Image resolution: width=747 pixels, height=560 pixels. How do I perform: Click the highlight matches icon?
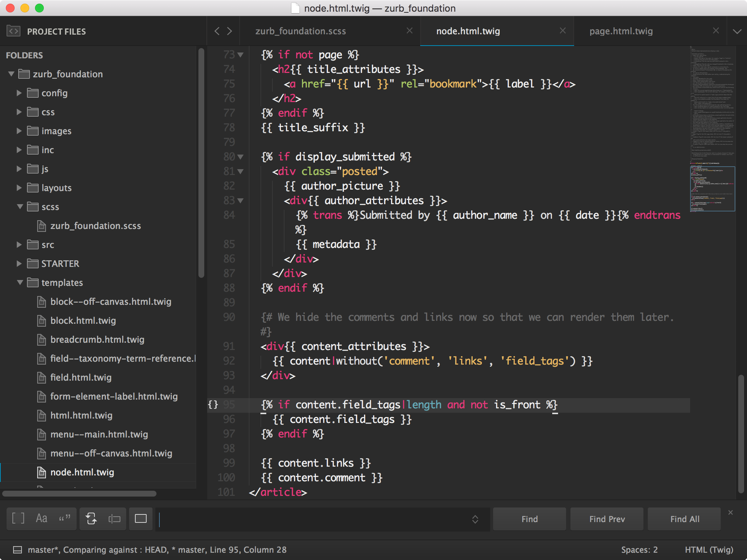pos(140,518)
